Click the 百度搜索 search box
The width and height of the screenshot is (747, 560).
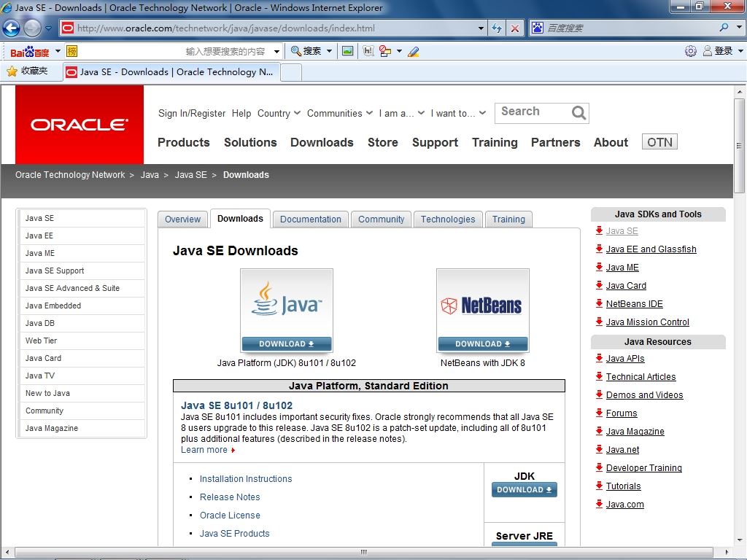tap(631, 28)
